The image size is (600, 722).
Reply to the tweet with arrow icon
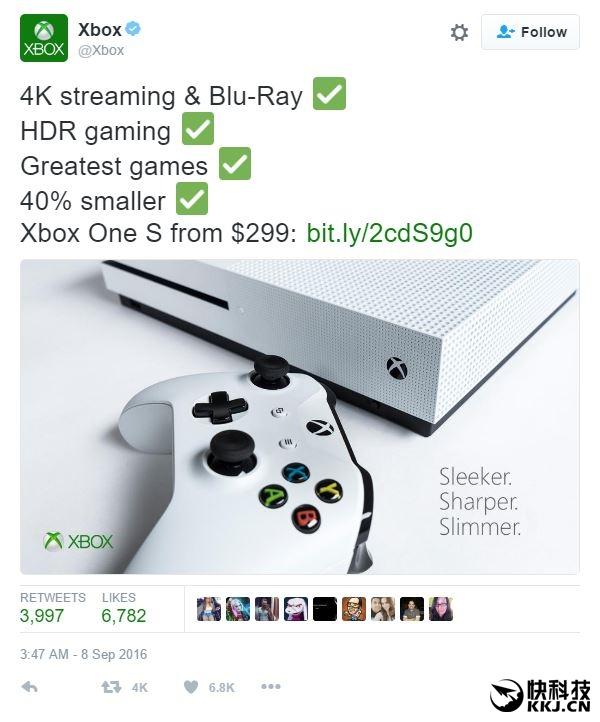tap(29, 687)
